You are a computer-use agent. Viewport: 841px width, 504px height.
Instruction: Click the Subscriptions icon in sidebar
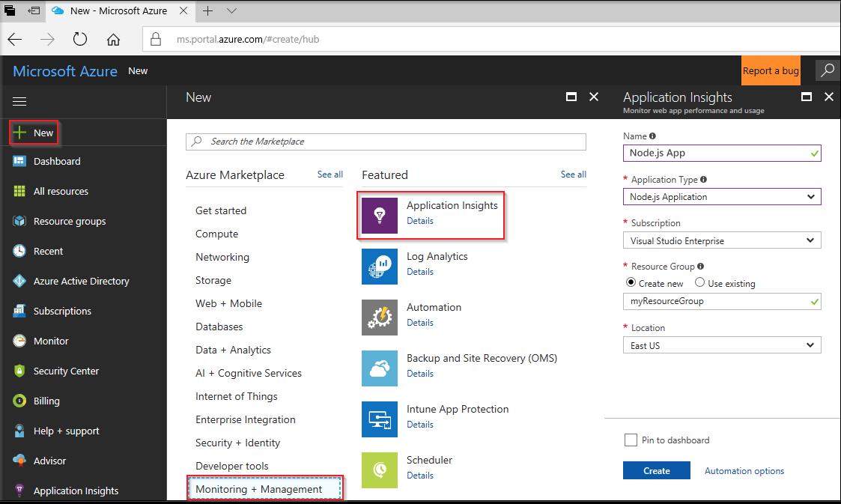click(19, 311)
